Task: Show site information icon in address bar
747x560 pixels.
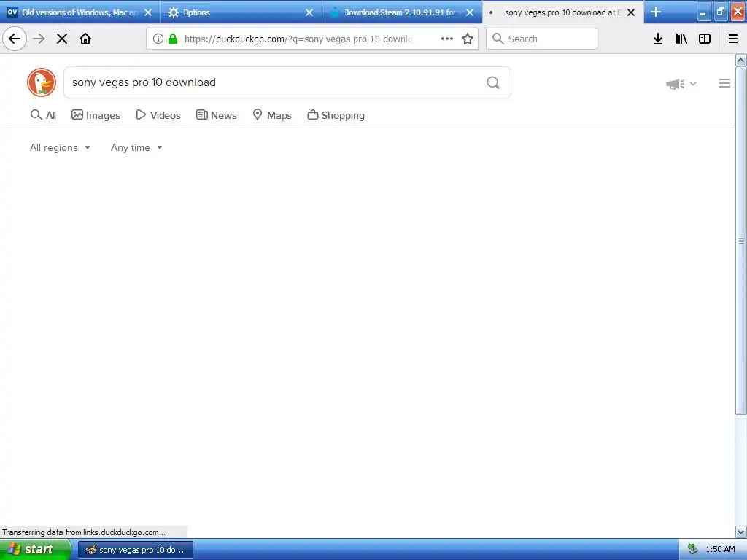Action: (x=158, y=39)
